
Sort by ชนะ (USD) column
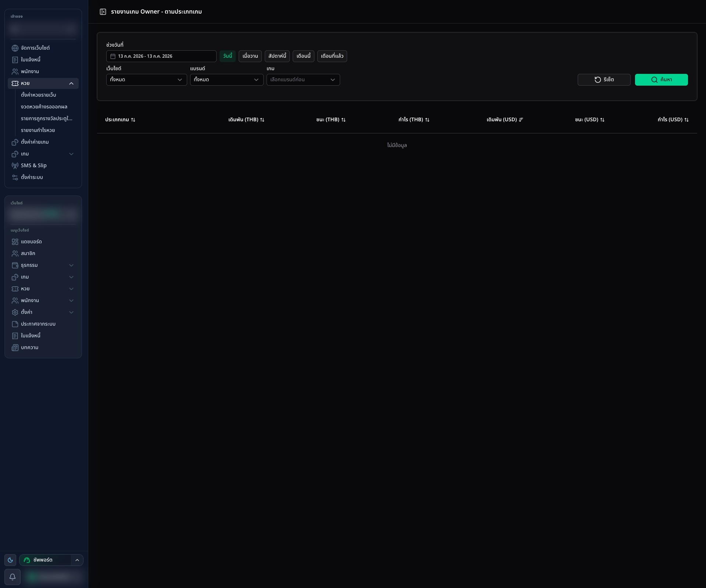pyautogui.click(x=590, y=120)
